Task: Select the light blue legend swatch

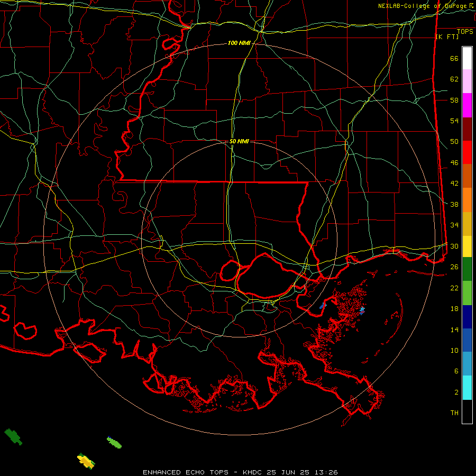Action: tap(467, 364)
